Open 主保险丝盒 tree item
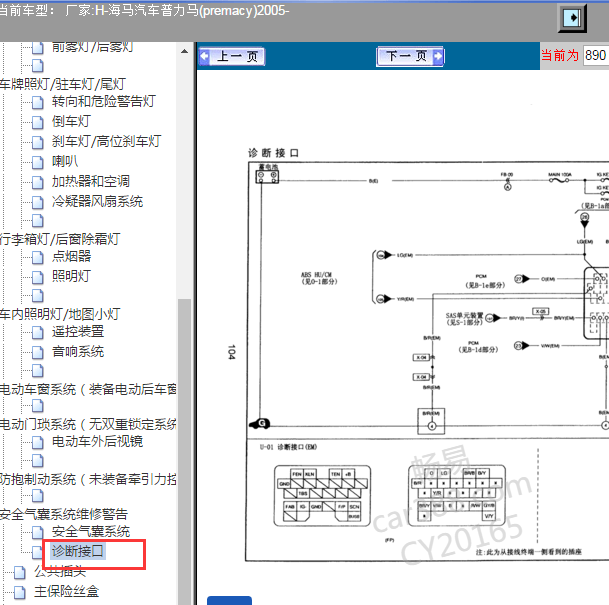Viewport: 609px width, 605px height. (x=66, y=591)
